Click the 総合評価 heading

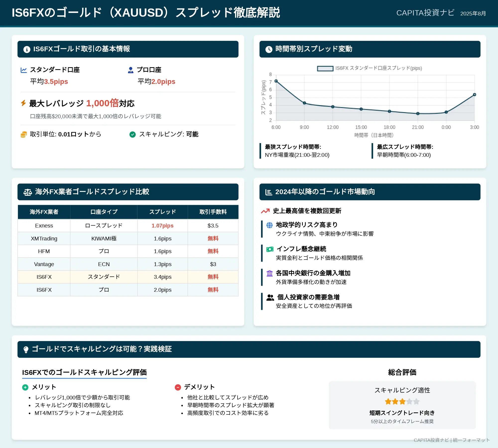point(402,372)
